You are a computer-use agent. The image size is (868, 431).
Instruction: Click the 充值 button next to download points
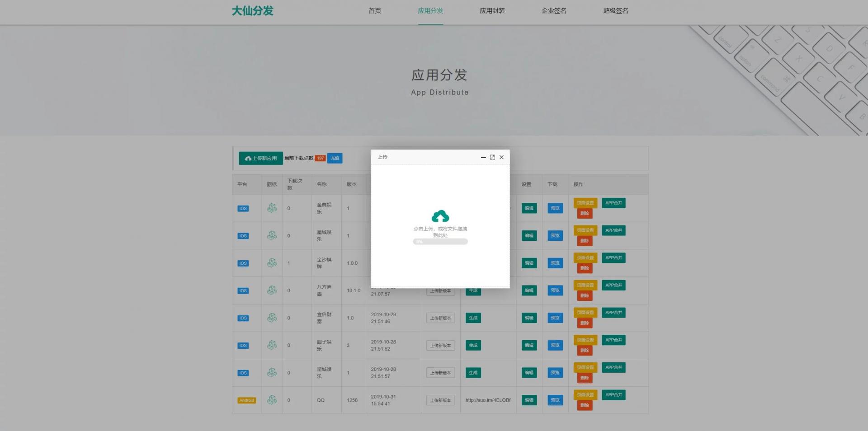[335, 158]
